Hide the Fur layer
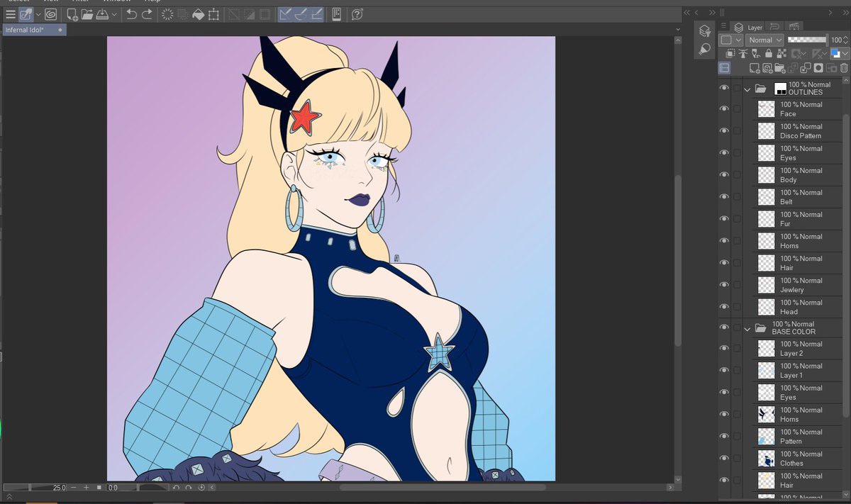851x504 pixels. point(724,218)
